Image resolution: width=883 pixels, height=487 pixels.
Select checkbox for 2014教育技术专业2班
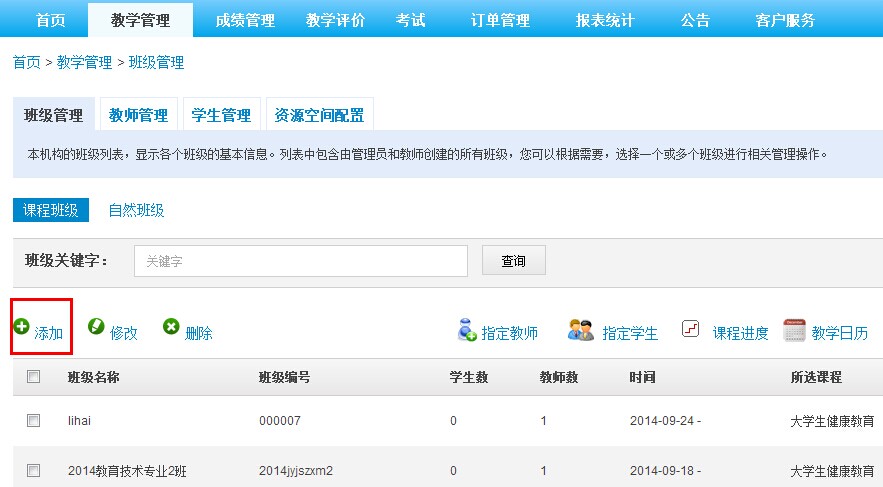(33, 470)
